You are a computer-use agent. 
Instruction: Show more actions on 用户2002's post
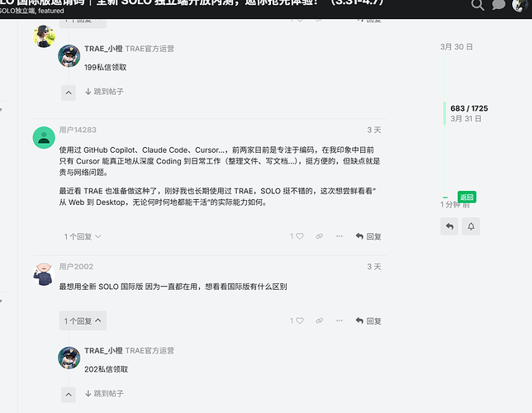point(340,320)
